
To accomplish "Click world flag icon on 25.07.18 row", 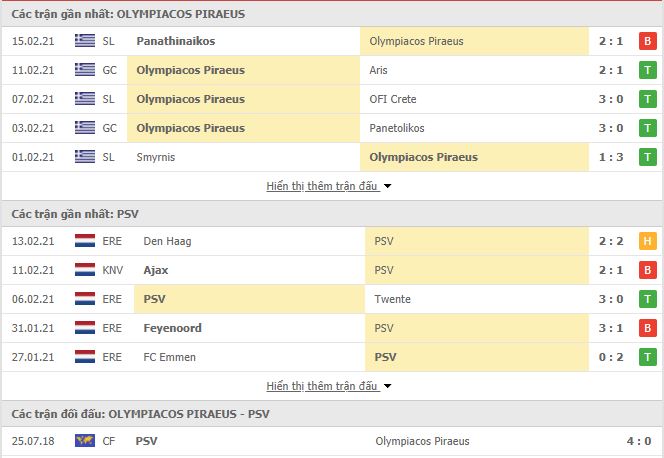I will tap(85, 441).
